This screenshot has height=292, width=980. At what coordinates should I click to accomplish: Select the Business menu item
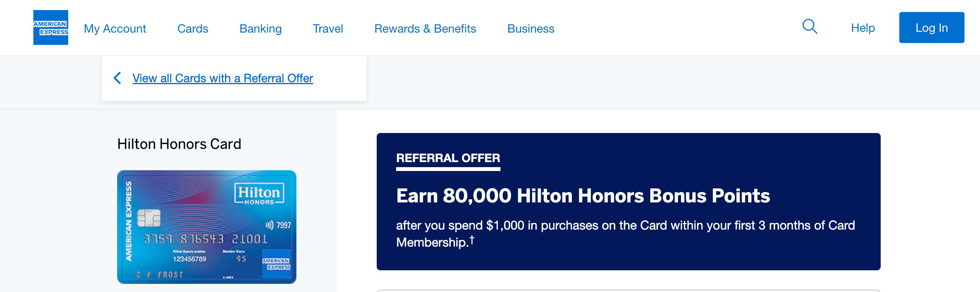click(531, 29)
